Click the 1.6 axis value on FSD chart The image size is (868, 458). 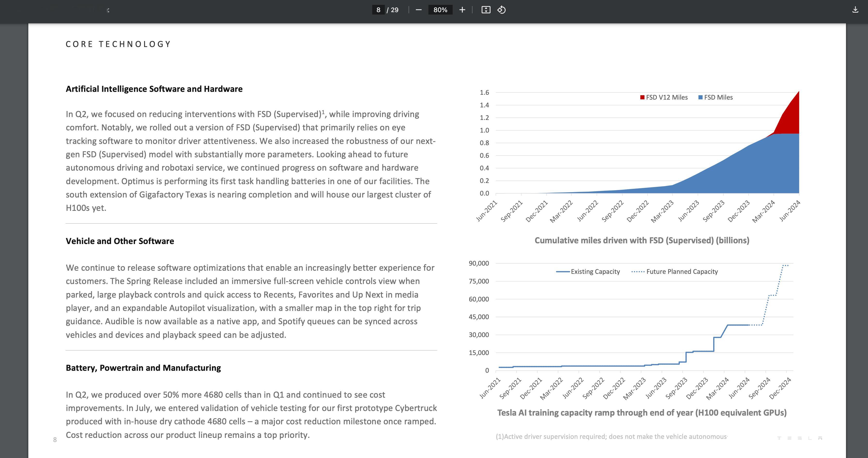pyautogui.click(x=484, y=92)
